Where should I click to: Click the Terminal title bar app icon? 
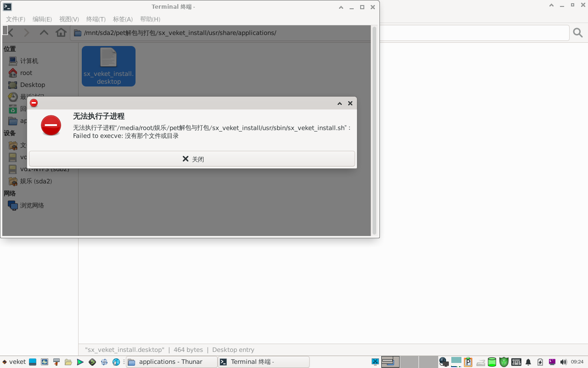(7, 7)
